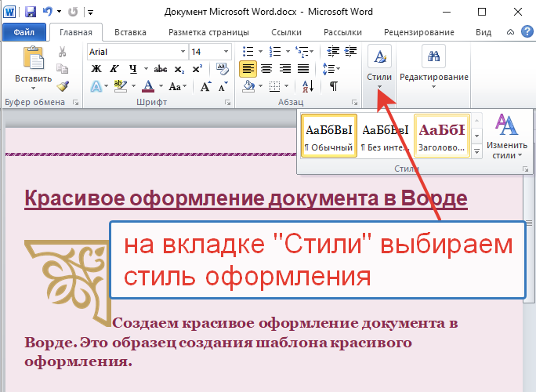Viewport: 536px width, 392px height.
Task: Select the Рассылки tab
Action: click(x=342, y=32)
